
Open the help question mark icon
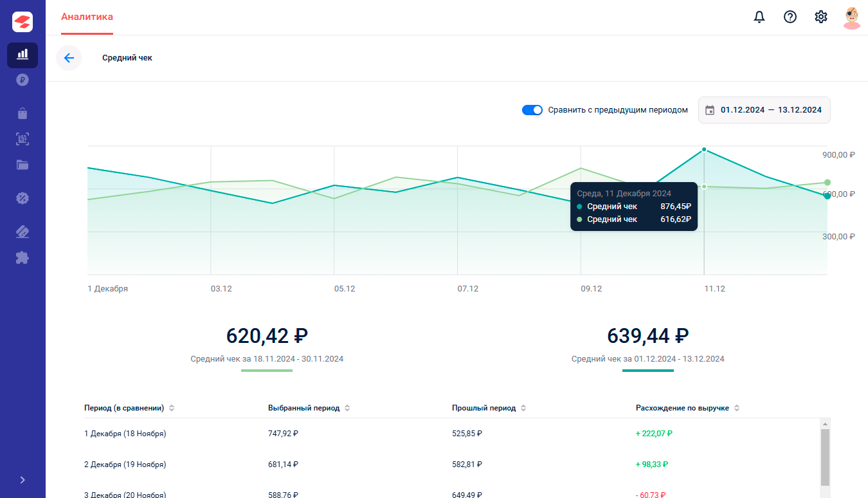[x=790, y=17]
